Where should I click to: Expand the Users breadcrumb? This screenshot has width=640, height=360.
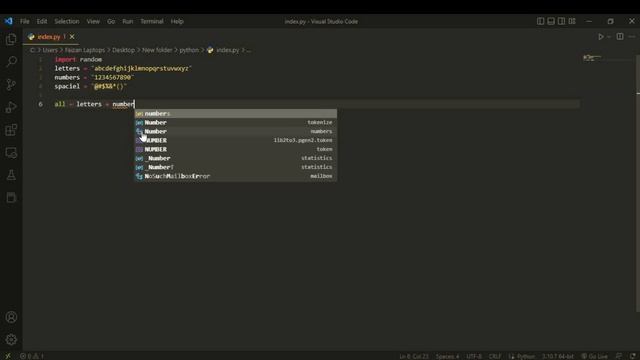(50, 50)
